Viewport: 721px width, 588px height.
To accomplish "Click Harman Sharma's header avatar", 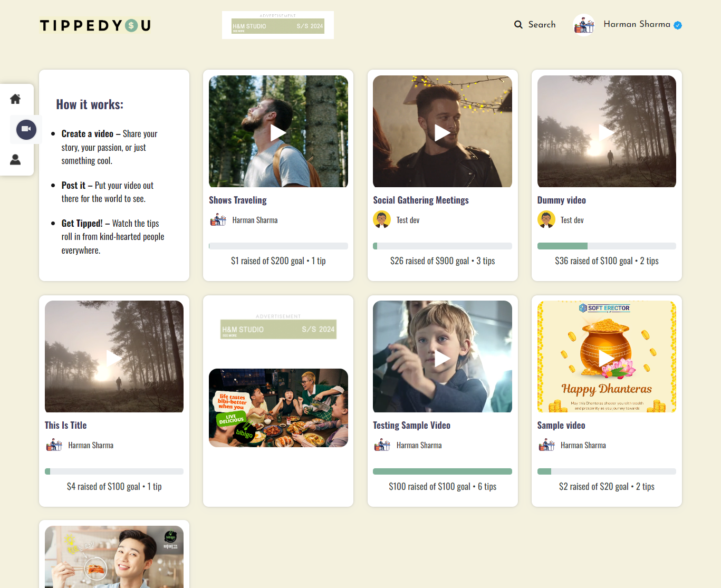I will point(584,25).
